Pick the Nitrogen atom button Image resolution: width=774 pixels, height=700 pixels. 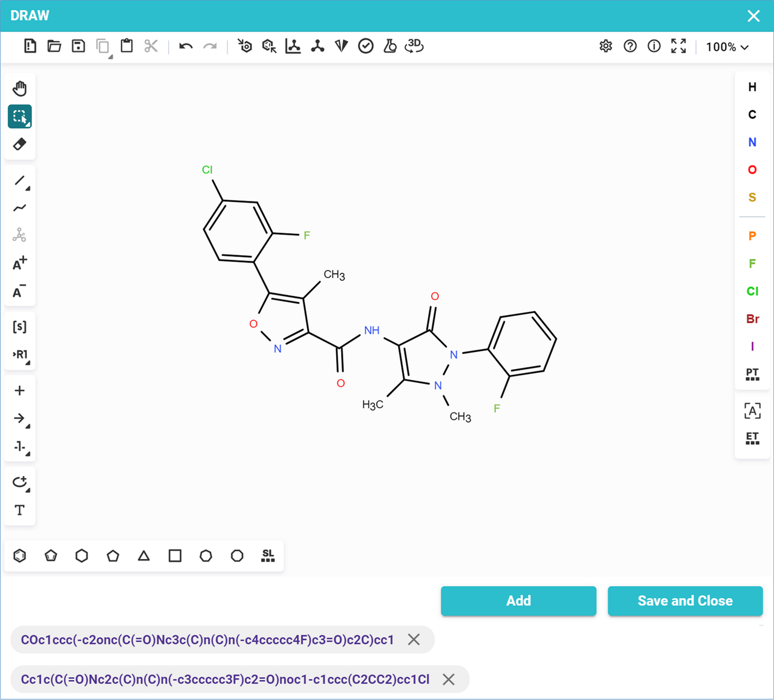752,142
